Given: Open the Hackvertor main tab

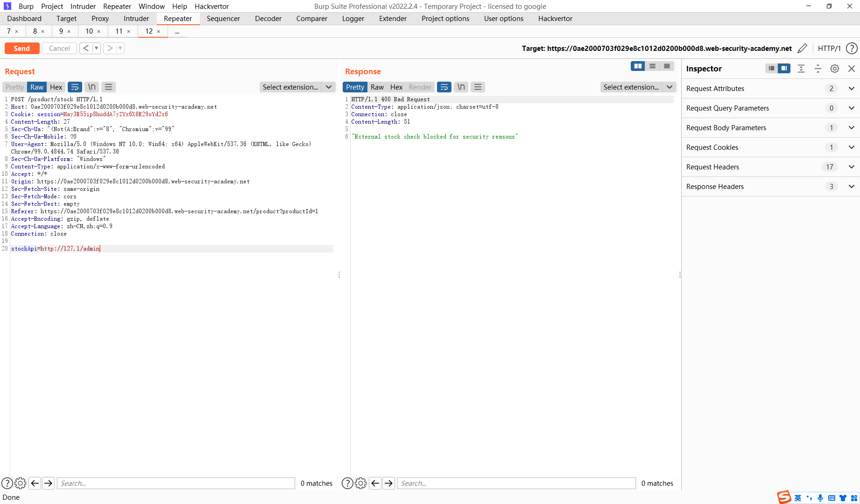Looking at the screenshot, I should 555,19.
